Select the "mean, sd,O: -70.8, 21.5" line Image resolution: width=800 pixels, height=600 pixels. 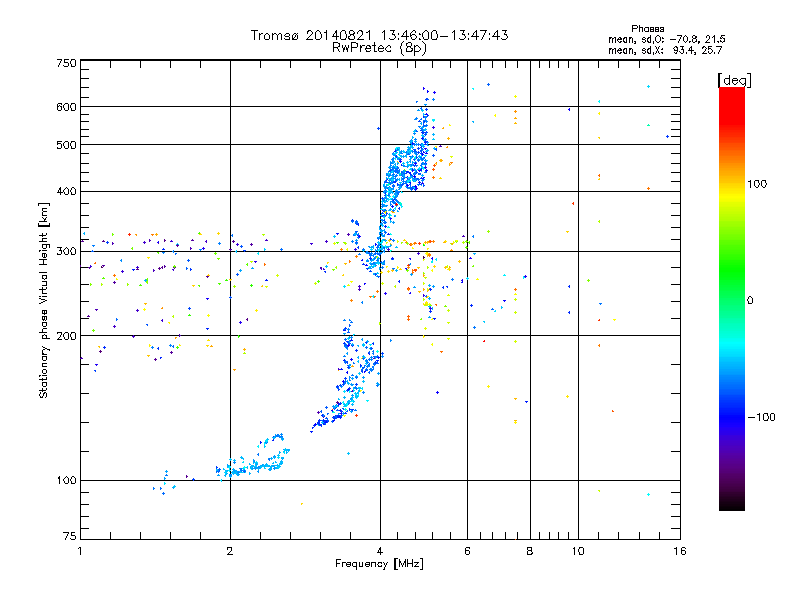(667, 39)
